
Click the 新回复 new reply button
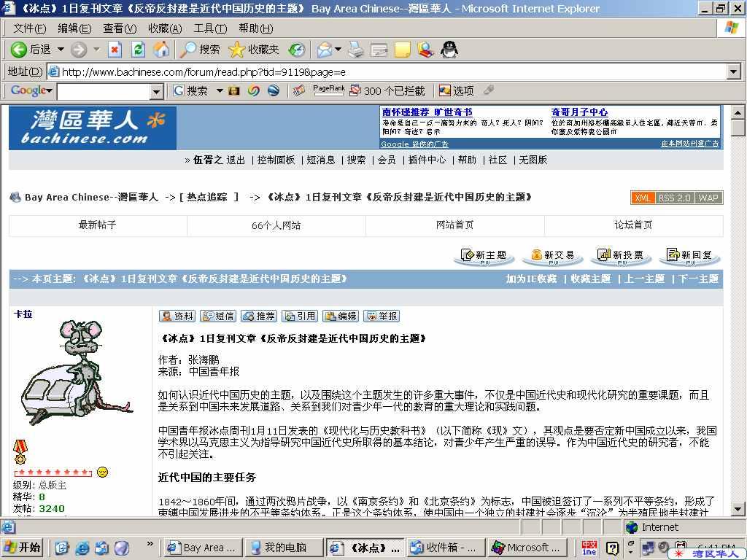coord(690,256)
